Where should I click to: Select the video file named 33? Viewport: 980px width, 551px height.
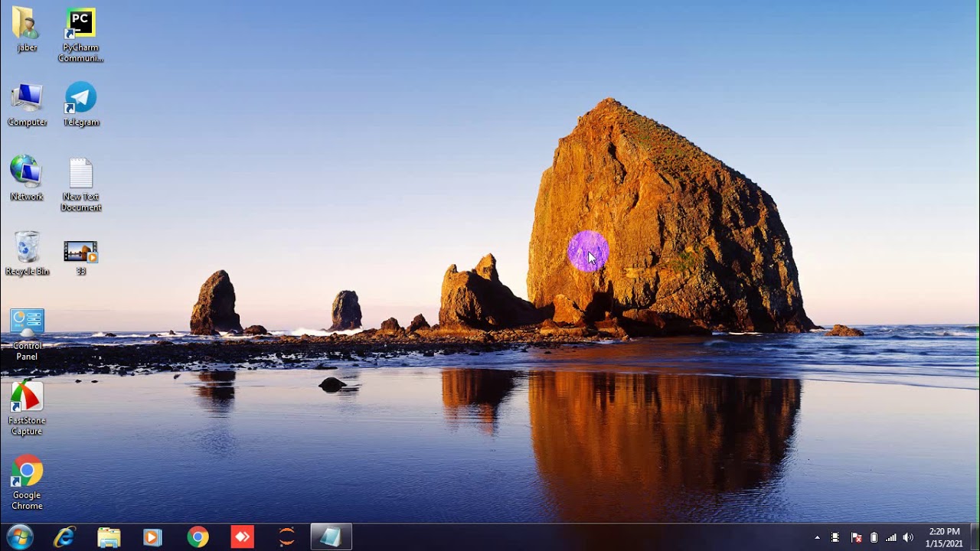click(x=80, y=258)
